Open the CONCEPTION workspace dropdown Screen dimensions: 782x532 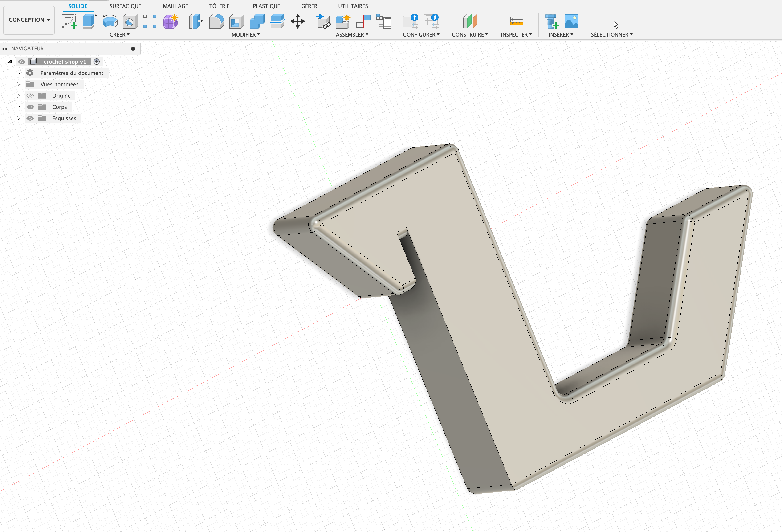29,20
